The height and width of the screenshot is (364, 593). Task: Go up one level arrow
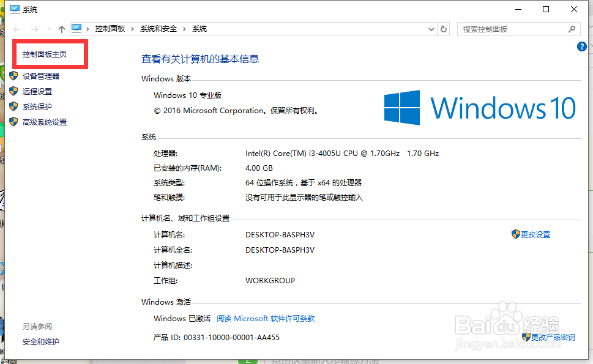coord(62,29)
